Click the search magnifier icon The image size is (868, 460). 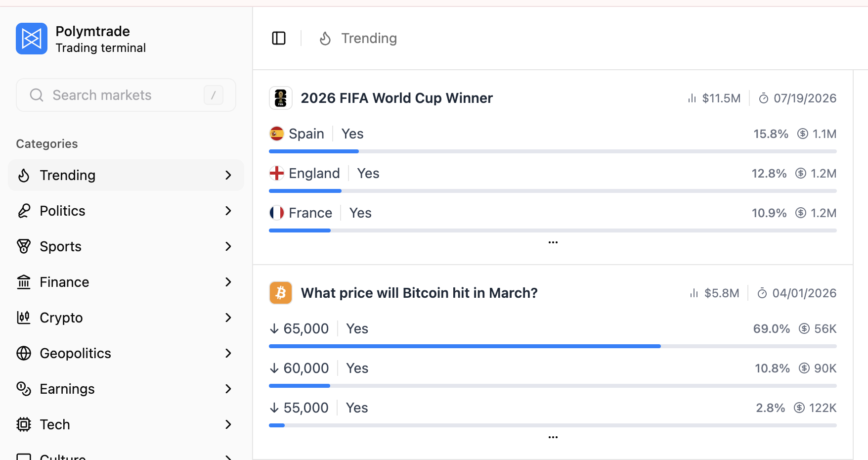click(36, 94)
